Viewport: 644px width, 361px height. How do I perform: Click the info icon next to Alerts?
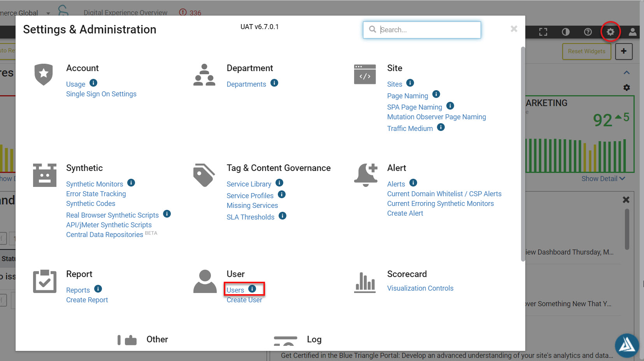click(x=413, y=183)
